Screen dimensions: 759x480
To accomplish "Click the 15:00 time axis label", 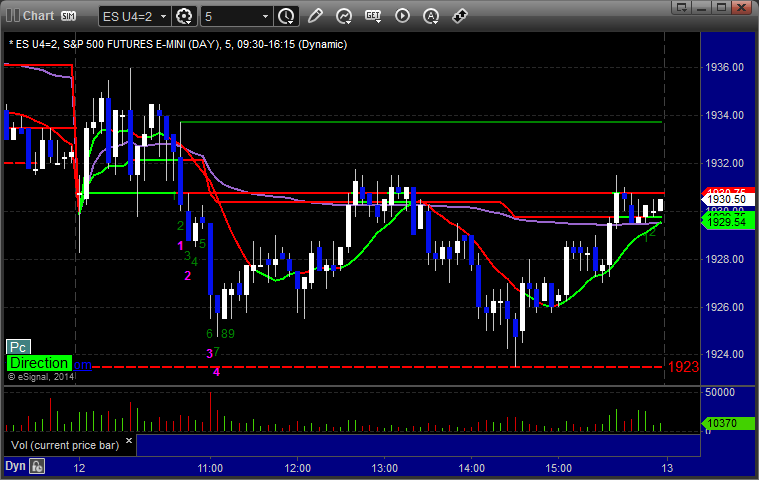I will click(x=559, y=468).
